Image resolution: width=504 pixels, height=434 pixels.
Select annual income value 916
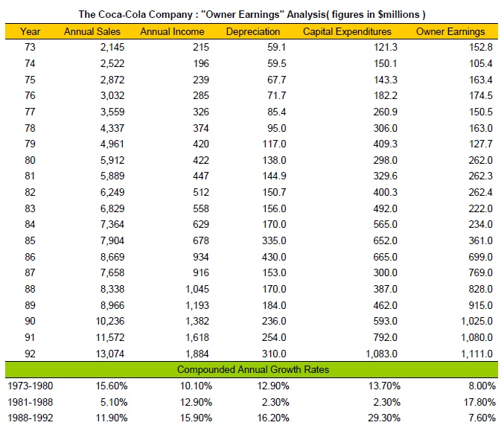(x=201, y=272)
